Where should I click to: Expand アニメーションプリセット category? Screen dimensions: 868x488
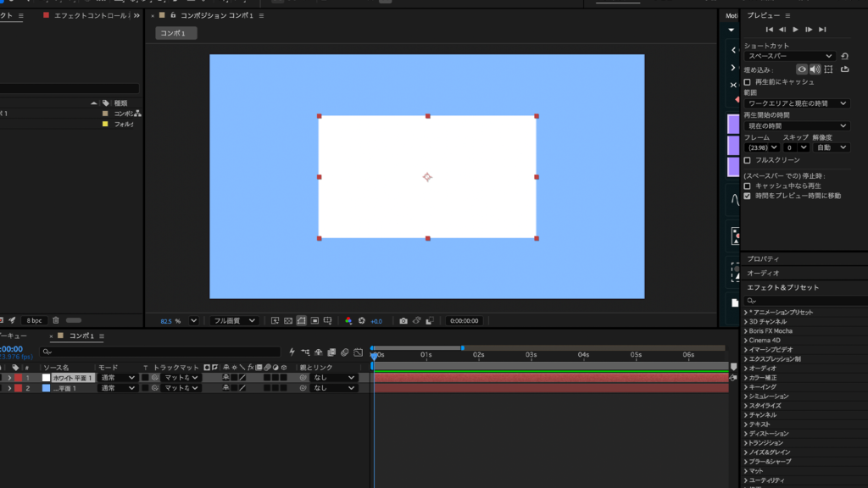[746, 313]
